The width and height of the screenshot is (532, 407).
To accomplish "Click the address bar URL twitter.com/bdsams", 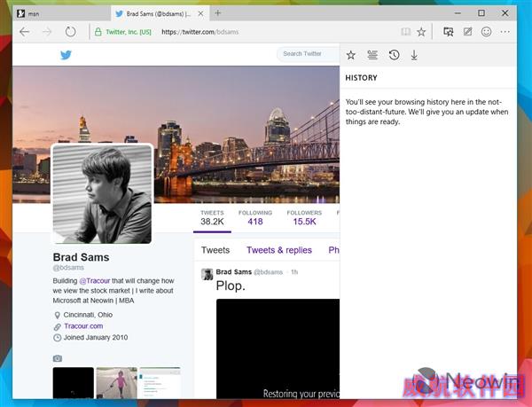I will click(x=199, y=32).
